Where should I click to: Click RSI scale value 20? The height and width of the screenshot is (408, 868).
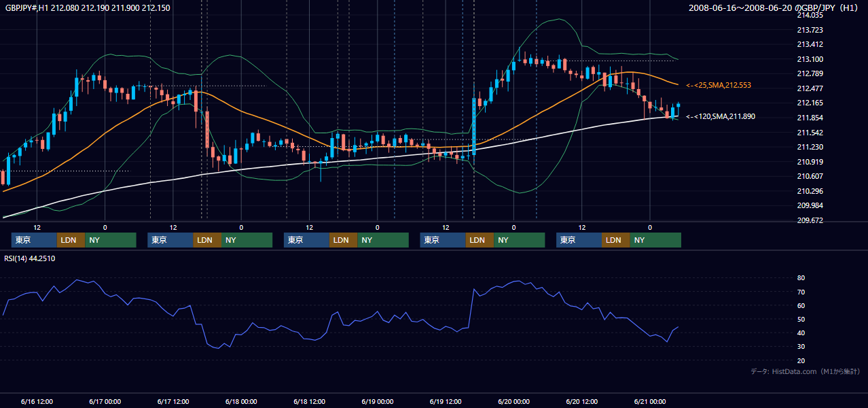[801, 360]
